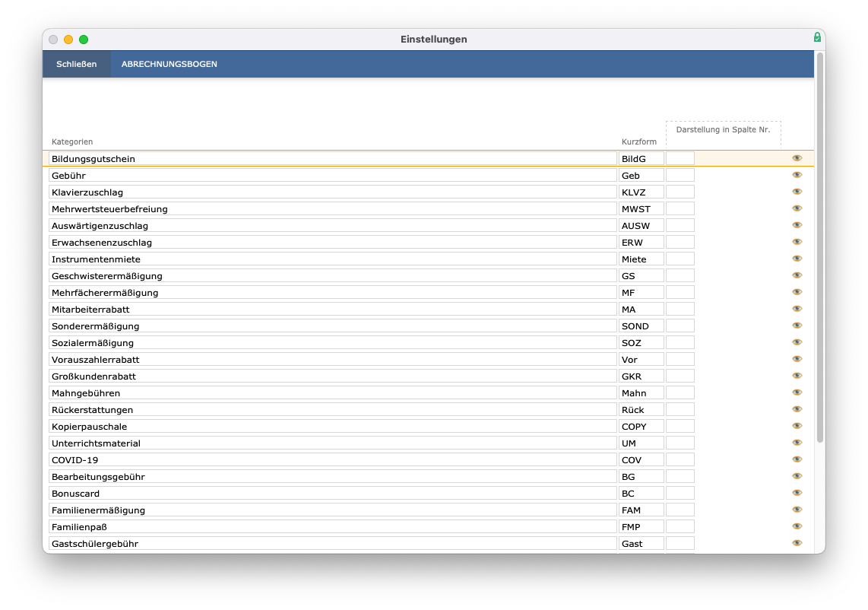The height and width of the screenshot is (610, 868).
Task: Click eye icon in Bonuscard row
Action: pos(797,493)
